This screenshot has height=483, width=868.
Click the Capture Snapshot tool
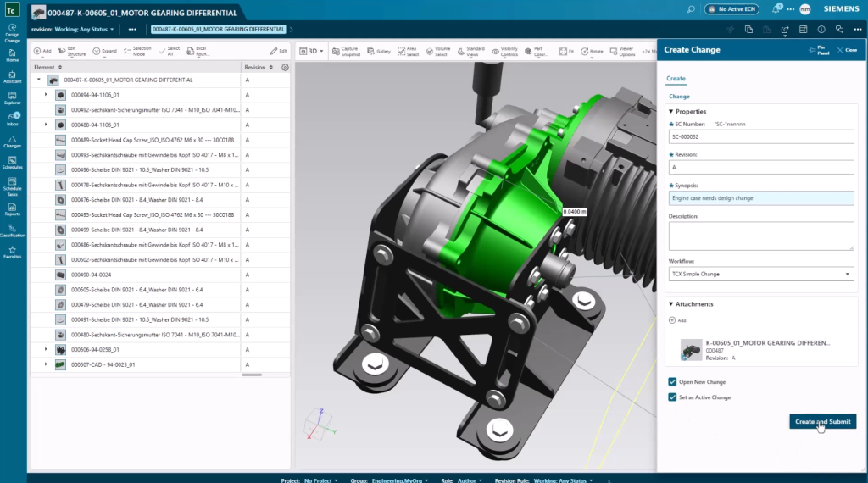coord(346,52)
